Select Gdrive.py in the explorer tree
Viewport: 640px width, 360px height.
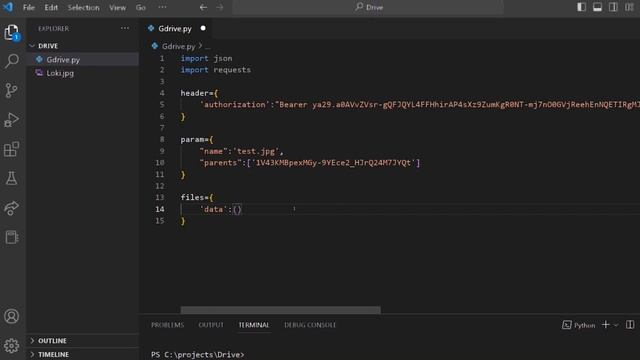pos(83,59)
